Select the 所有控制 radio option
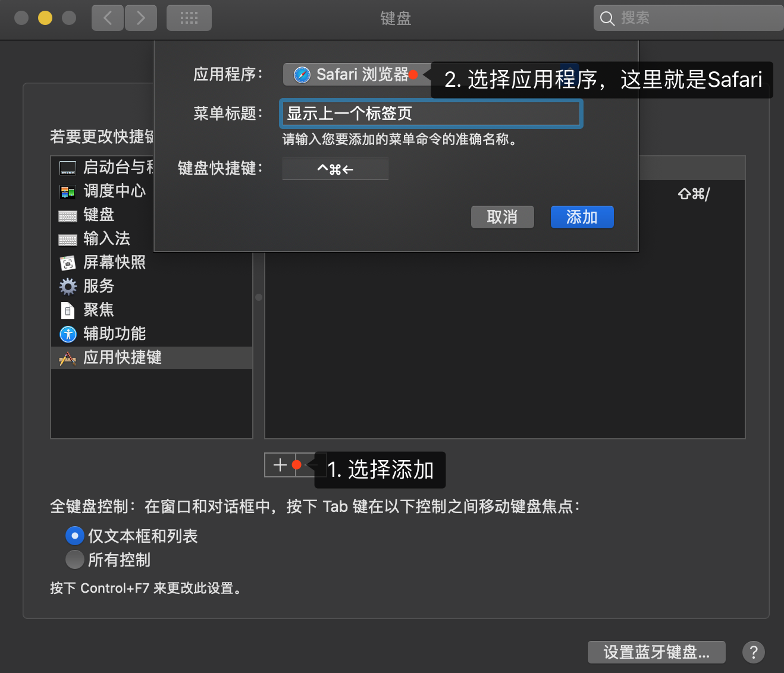784x673 pixels. click(74, 559)
